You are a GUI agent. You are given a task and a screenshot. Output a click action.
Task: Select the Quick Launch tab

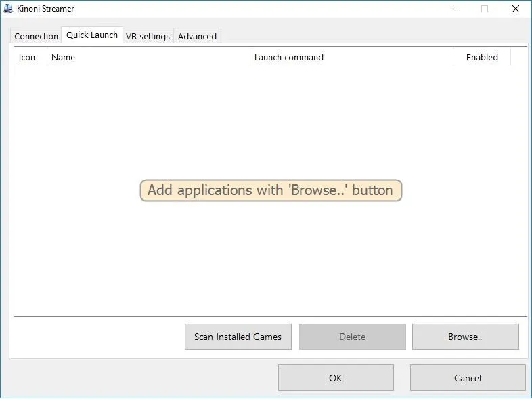pos(92,35)
